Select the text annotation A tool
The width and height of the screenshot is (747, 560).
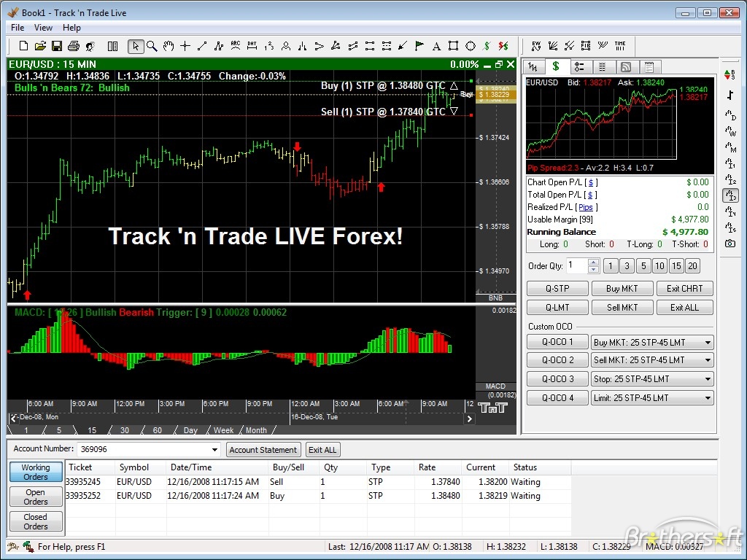click(x=436, y=46)
